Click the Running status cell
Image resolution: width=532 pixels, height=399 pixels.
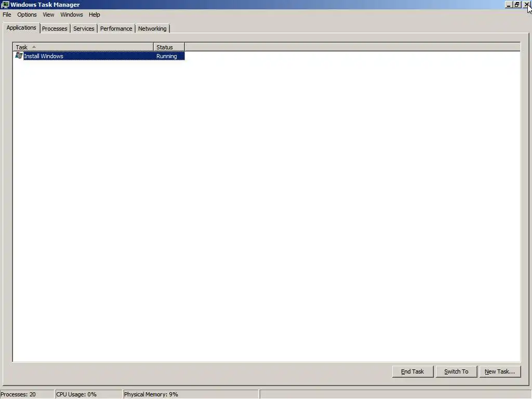167,56
